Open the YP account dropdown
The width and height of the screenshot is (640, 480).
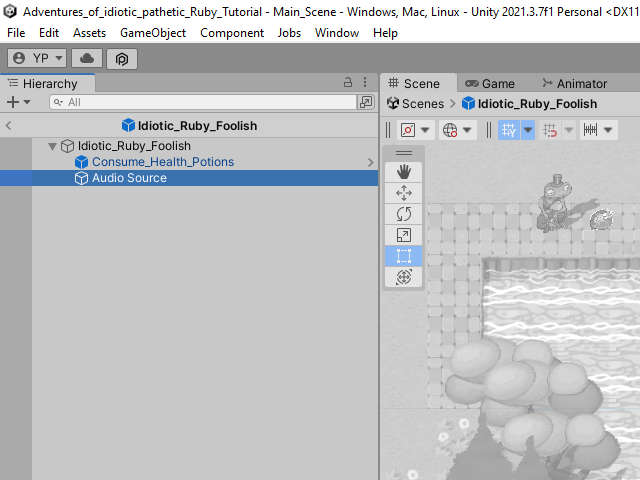click(37, 58)
